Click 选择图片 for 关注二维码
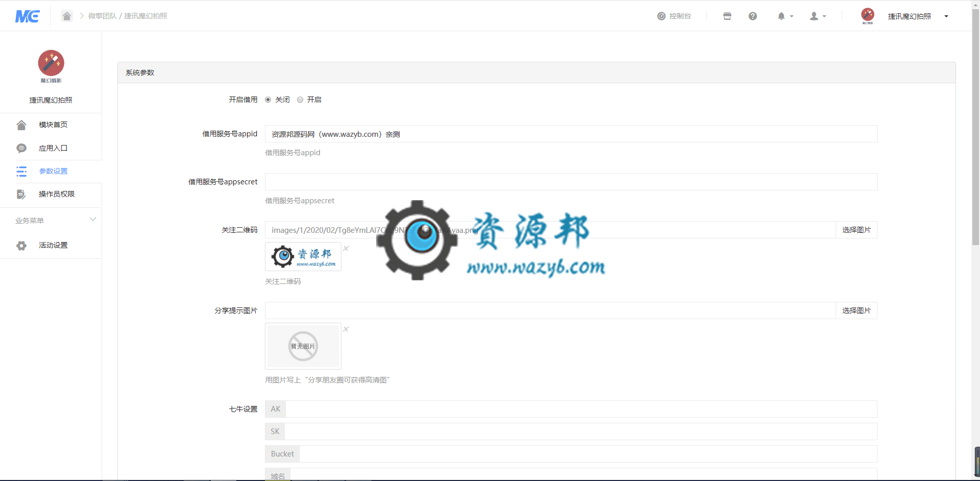This screenshot has width=980, height=481. [x=856, y=230]
